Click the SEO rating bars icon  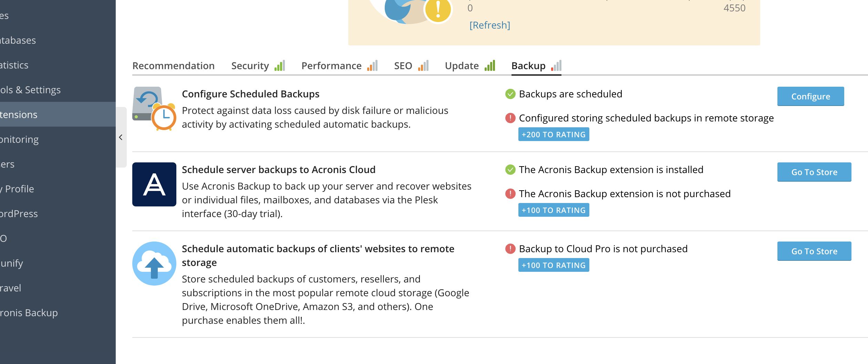point(423,65)
